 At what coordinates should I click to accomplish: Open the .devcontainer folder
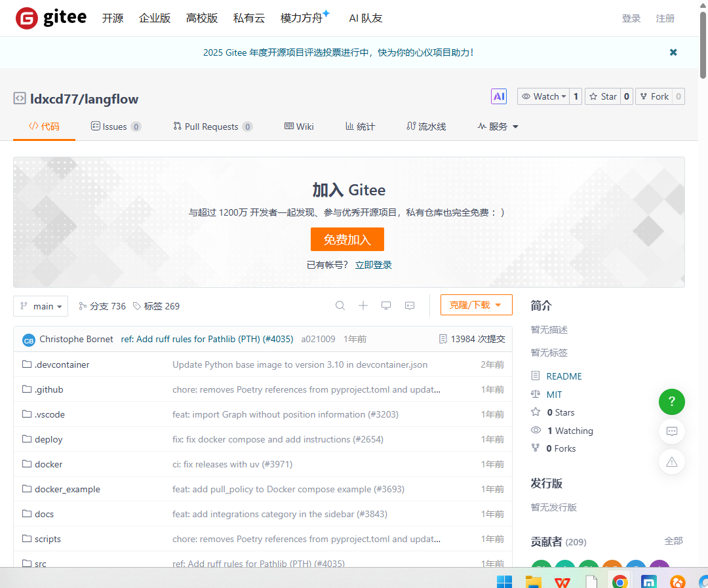tap(62, 364)
